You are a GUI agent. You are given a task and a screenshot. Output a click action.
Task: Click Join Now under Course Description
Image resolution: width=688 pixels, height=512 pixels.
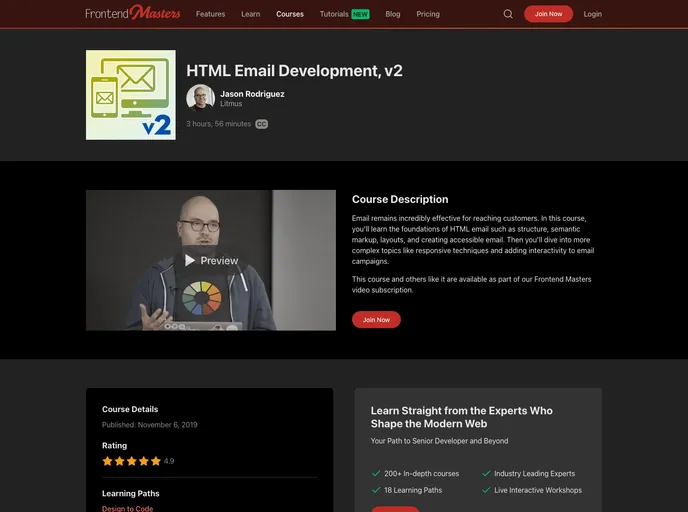click(x=376, y=320)
